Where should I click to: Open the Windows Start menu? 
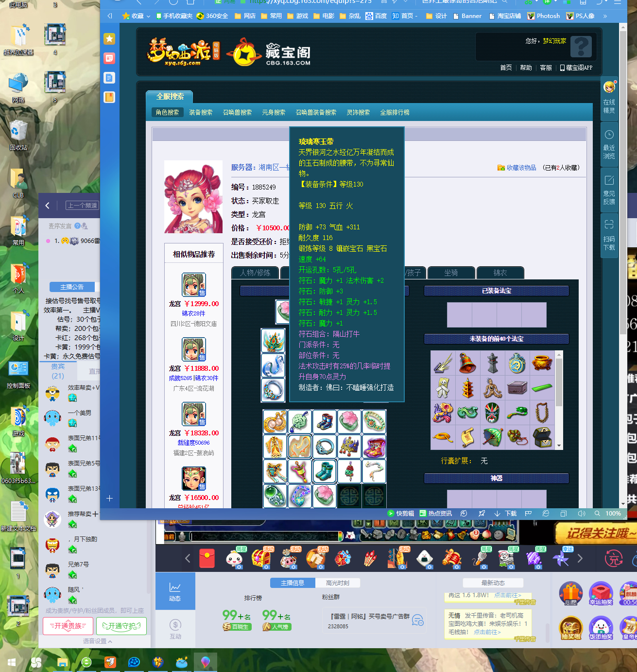(12, 662)
